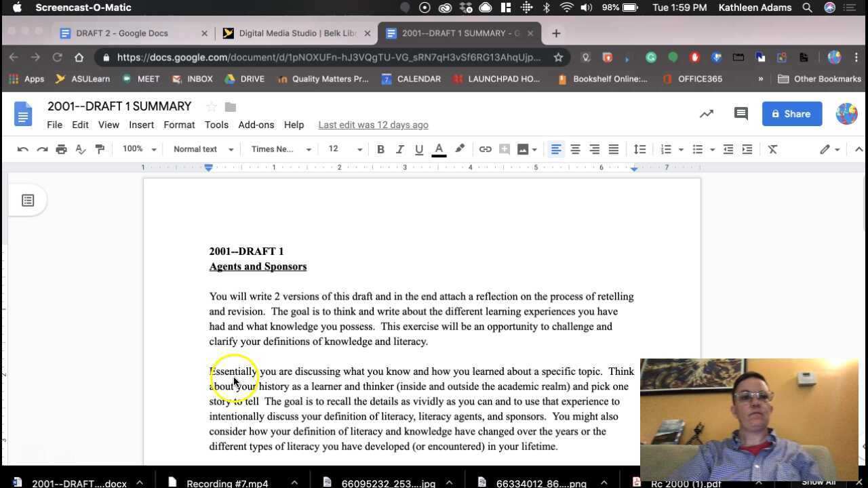Click the Share button

pyautogui.click(x=792, y=113)
